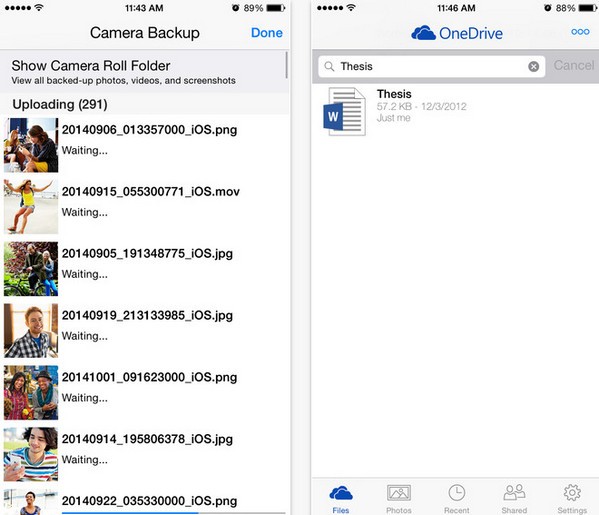Switch to the Photos tab
Image resolution: width=599 pixels, height=515 pixels.
click(398, 499)
